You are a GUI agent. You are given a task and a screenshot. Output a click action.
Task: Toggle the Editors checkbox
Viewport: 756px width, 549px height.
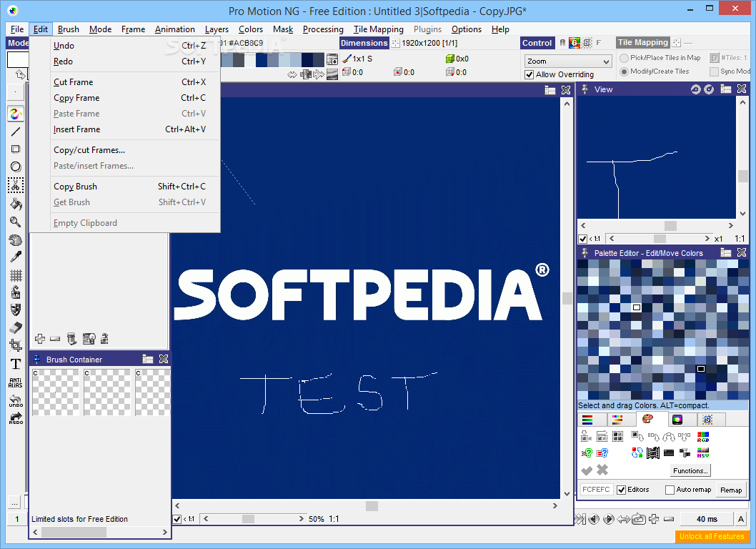(x=622, y=490)
